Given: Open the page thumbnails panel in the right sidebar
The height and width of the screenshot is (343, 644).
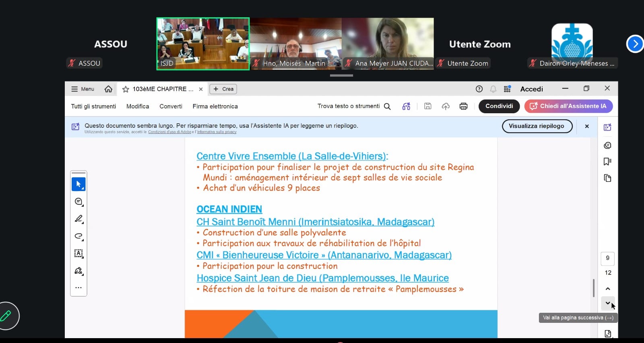Looking at the screenshot, I should coord(608,178).
